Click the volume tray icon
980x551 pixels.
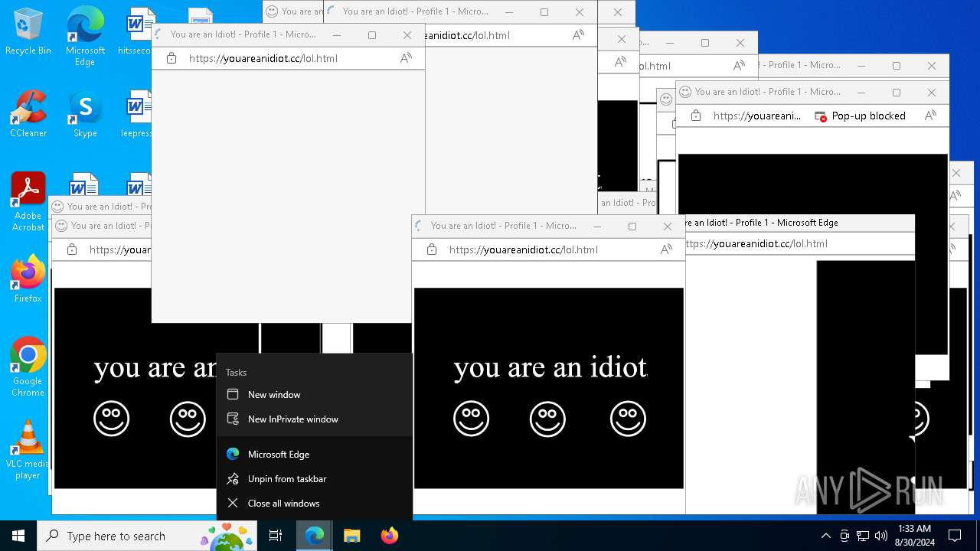click(881, 536)
